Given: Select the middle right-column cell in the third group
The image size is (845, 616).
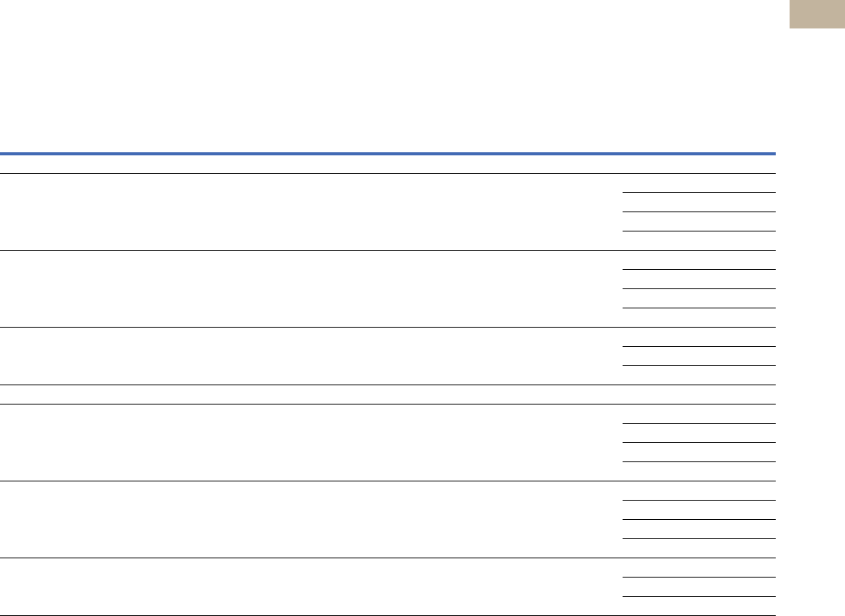Looking at the screenshot, I should coord(698,356).
